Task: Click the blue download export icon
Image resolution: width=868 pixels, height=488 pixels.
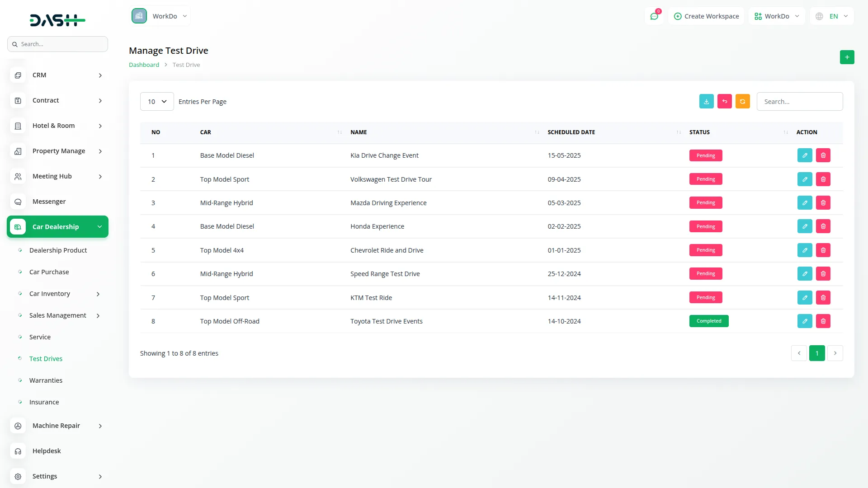Action: tap(706, 102)
